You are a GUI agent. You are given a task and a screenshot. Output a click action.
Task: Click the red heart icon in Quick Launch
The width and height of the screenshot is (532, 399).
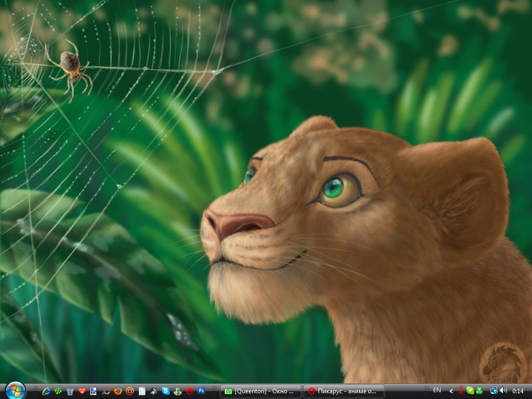point(82,391)
